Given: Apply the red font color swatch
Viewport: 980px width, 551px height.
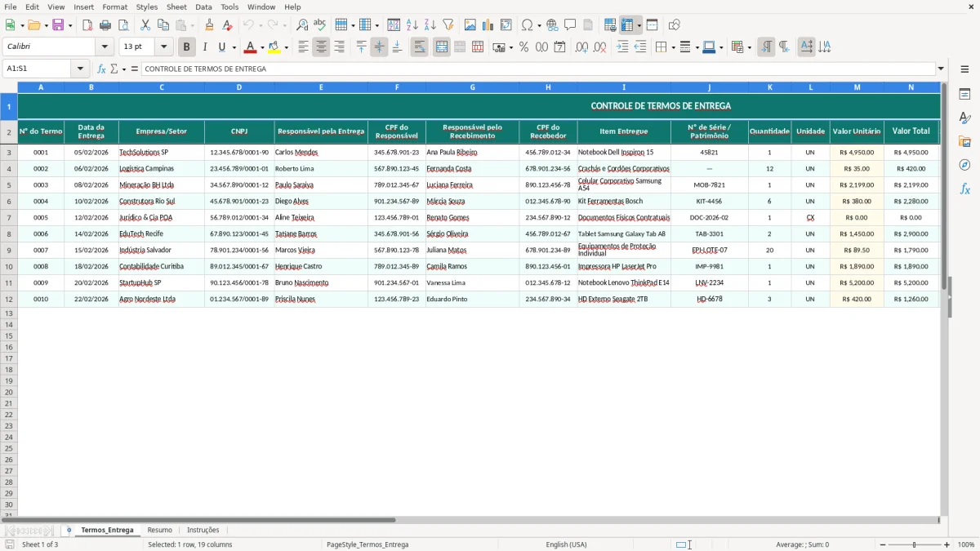Looking at the screenshot, I should tap(252, 47).
